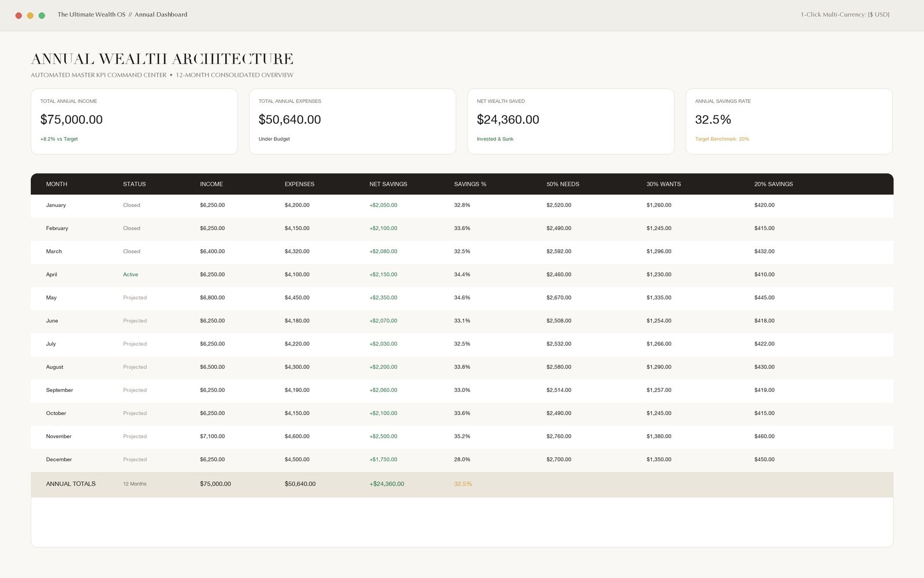Viewport: 924px width, 578px height.
Task: Click November net savings +$2,500.00
Action: (383, 436)
